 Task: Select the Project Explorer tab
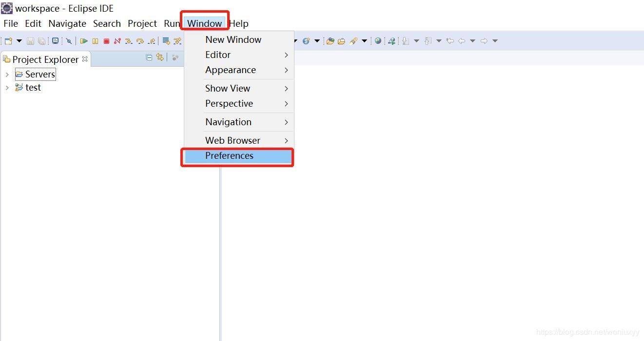pos(45,59)
